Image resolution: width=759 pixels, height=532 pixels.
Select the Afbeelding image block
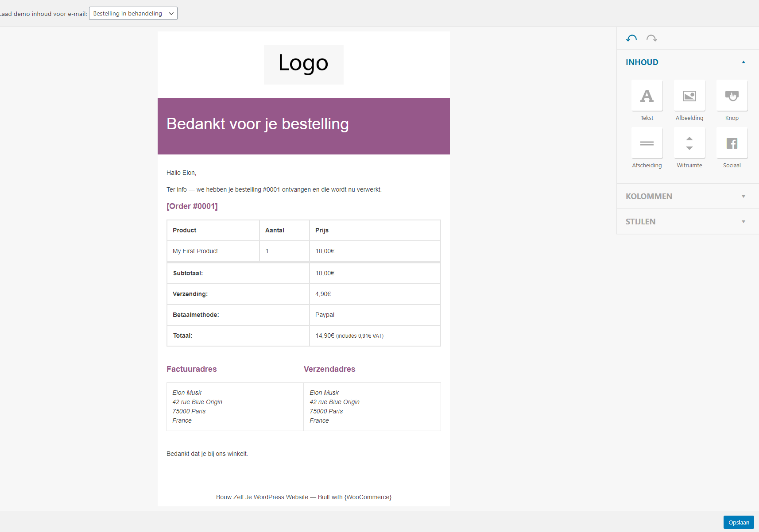point(689,96)
